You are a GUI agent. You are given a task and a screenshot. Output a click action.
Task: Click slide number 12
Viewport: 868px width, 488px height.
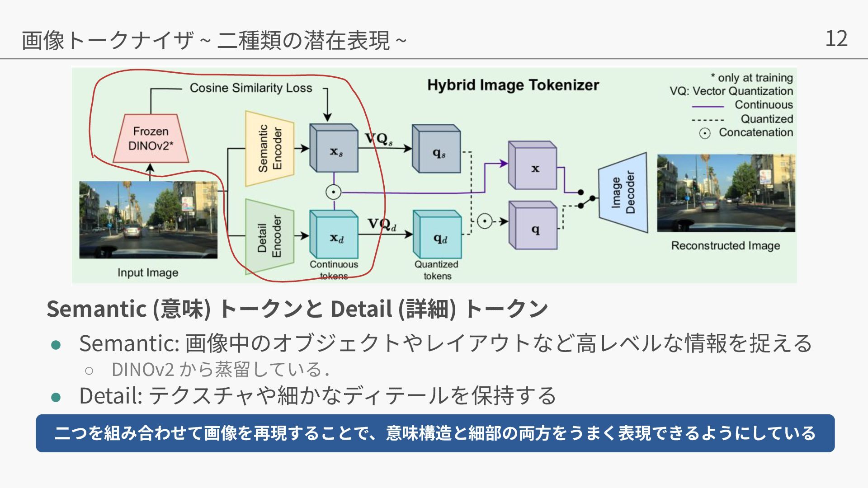click(836, 38)
